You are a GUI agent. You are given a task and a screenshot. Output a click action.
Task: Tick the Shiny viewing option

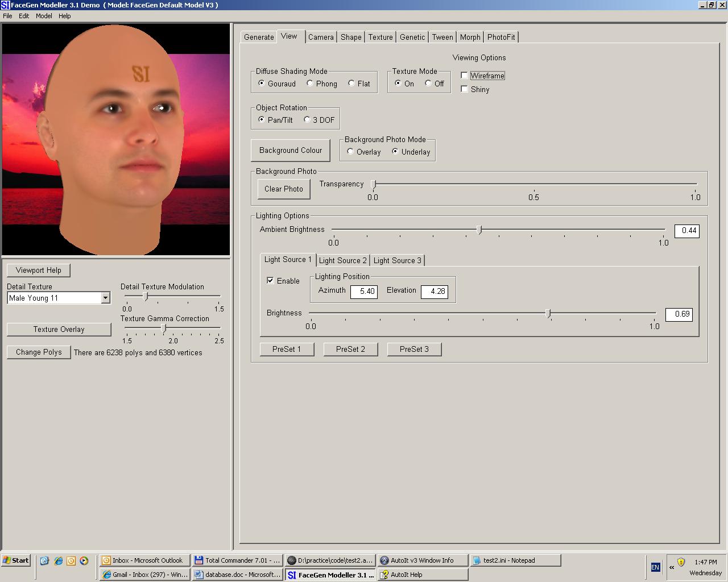(x=465, y=89)
